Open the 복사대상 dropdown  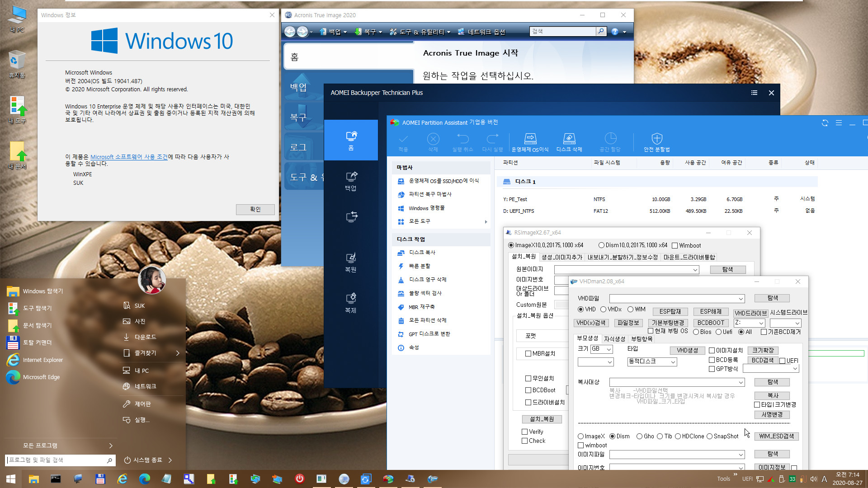click(x=741, y=382)
